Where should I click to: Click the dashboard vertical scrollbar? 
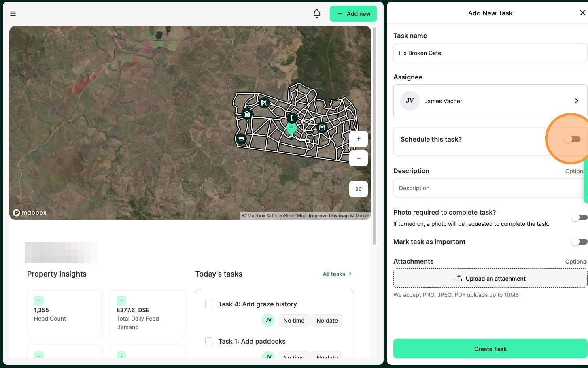[x=374, y=136]
